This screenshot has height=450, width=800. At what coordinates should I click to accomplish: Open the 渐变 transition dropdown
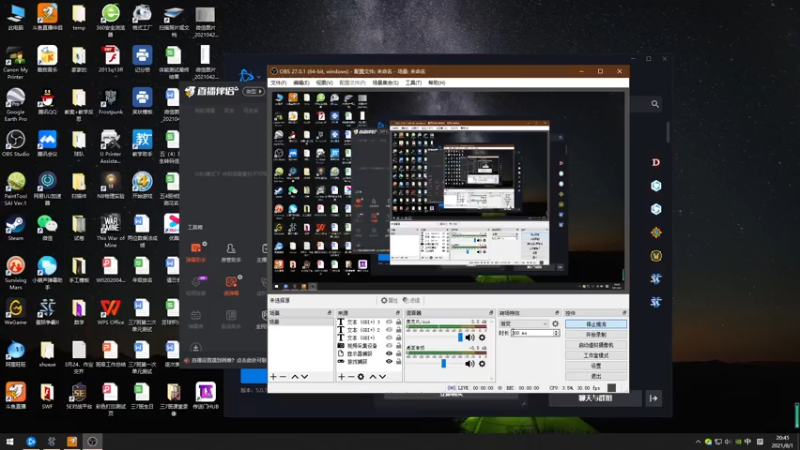tap(524, 323)
